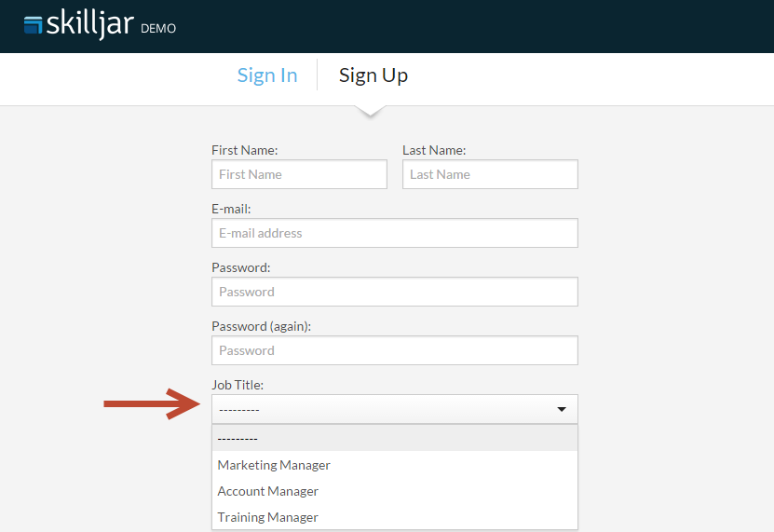This screenshot has width=774, height=532.
Task: Click the Skilljar logo icon
Action: point(34,25)
